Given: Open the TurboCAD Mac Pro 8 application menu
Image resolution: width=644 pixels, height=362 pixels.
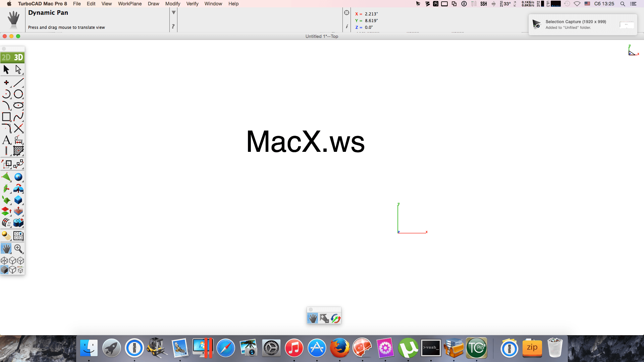Looking at the screenshot, I should tap(43, 4).
